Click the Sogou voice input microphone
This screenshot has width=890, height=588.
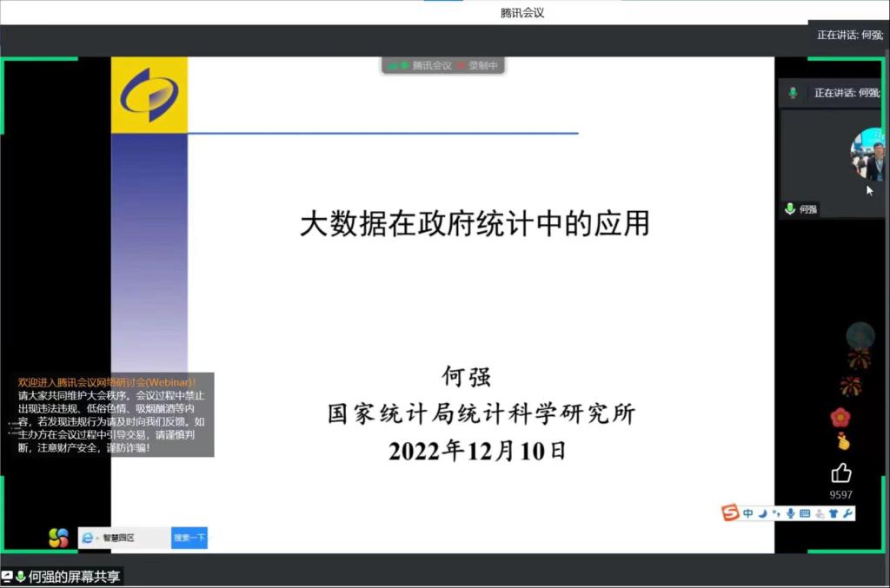(x=790, y=513)
